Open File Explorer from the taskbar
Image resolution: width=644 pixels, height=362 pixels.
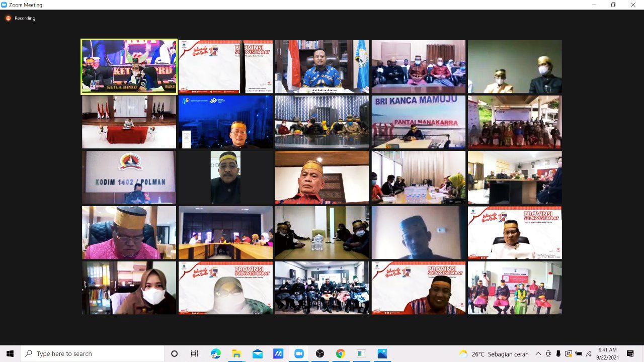click(x=236, y=353)
